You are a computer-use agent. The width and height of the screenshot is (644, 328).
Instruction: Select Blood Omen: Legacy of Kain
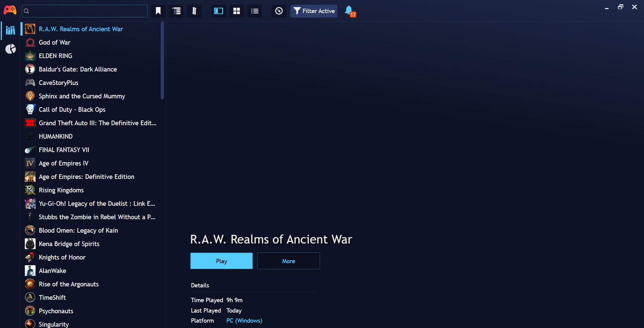coord(91,230)
